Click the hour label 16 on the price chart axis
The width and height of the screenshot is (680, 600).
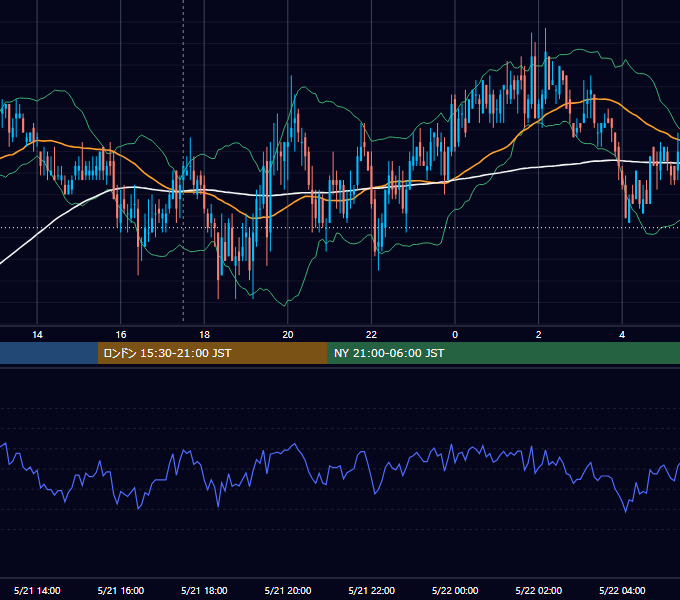point(121,335)
